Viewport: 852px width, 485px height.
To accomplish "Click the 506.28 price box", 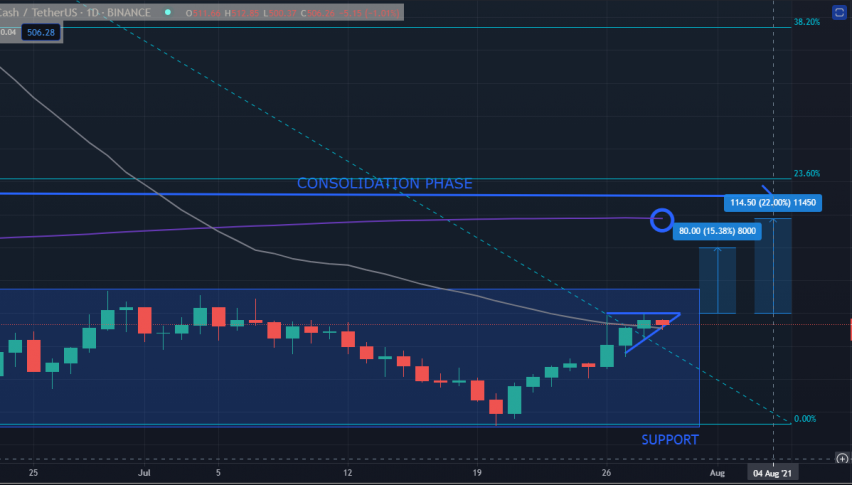I will click(41, 33).
